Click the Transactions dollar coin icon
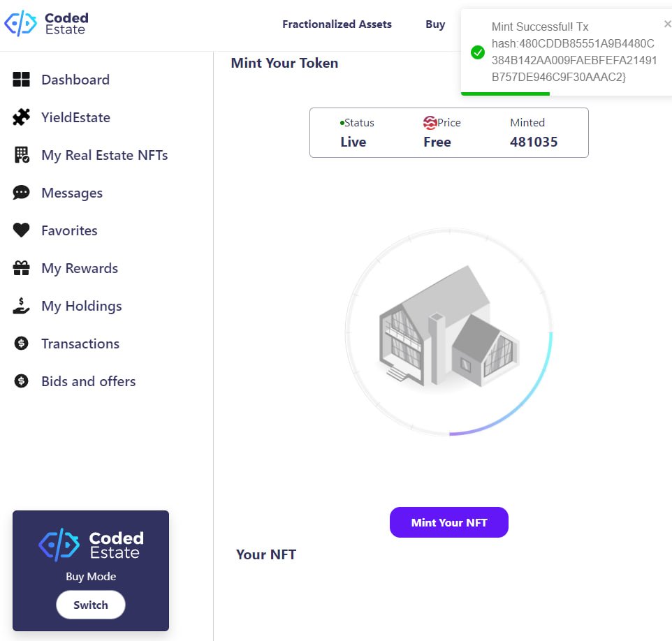This screenshot has width=672, height=641. 22,344
